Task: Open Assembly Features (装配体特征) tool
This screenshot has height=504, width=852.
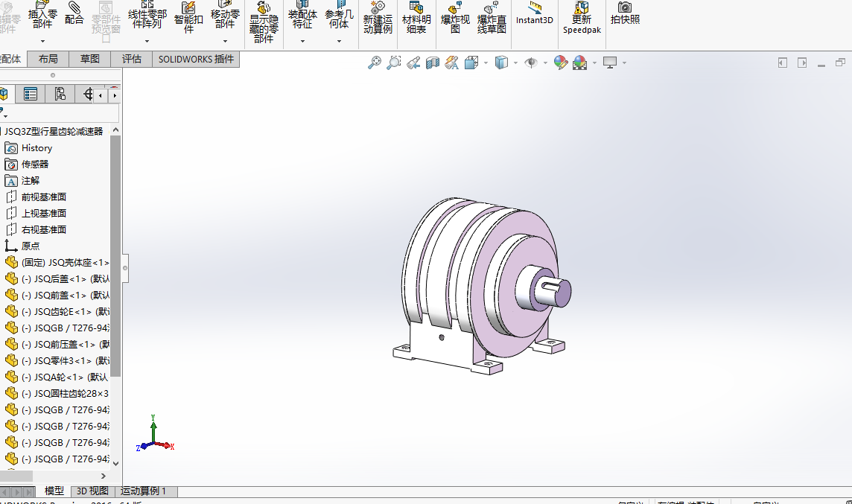Action: click(x=302, y=15)
